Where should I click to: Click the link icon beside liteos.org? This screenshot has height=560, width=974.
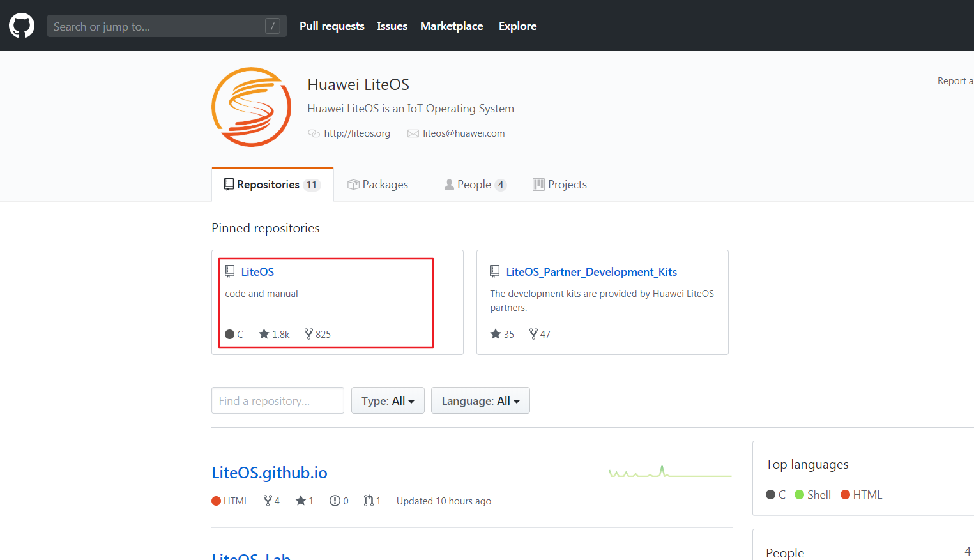pyautogui.click(x=314, y=133)
